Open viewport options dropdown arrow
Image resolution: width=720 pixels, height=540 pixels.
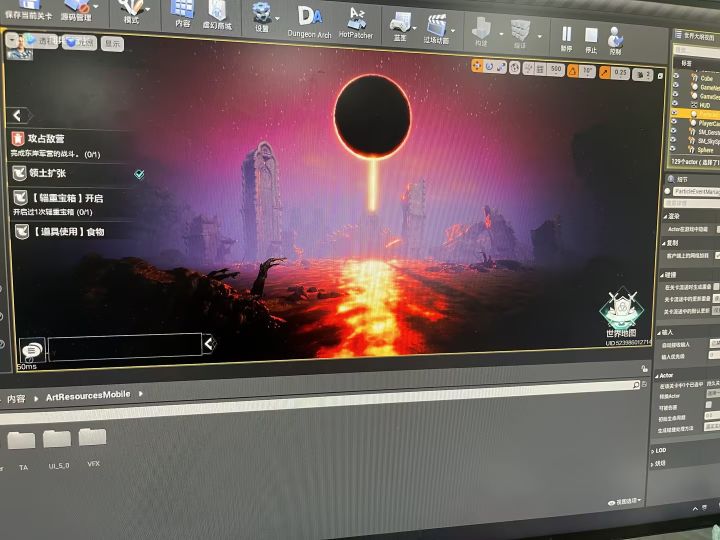tap(12, 40)
